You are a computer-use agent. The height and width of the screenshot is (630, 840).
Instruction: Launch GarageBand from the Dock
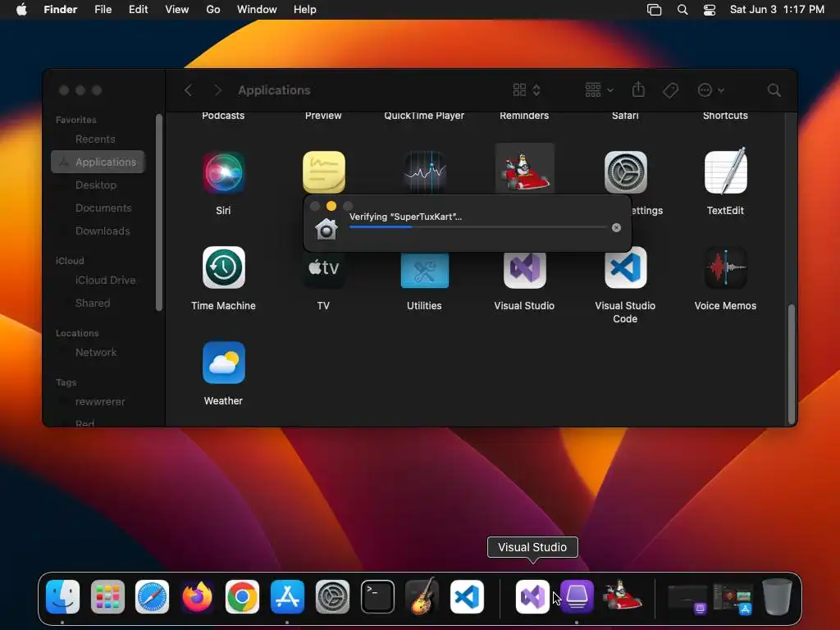pyautogui.click(x=422, y=596)
